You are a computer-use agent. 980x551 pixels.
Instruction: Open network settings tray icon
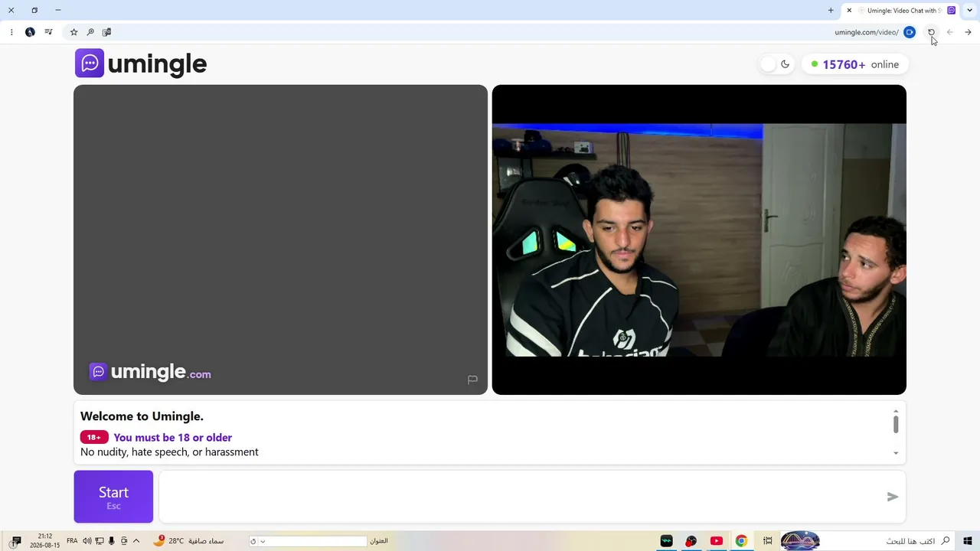[100, 541]
